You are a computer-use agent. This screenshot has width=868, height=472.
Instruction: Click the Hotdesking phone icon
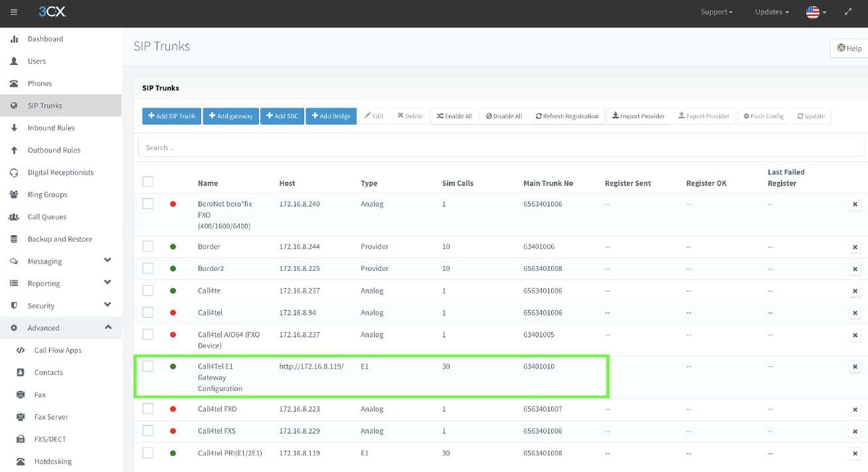[20, 461]
